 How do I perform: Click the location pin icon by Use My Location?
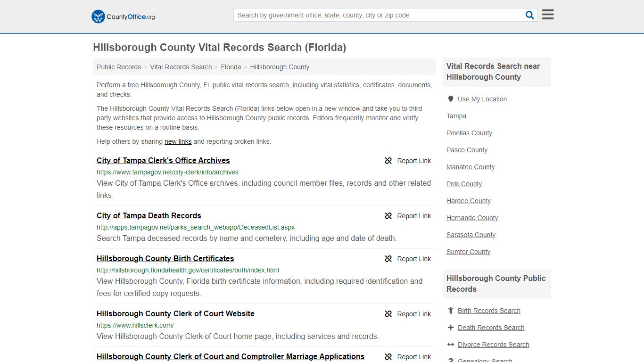pyautogui.click(x=451, y=99)
